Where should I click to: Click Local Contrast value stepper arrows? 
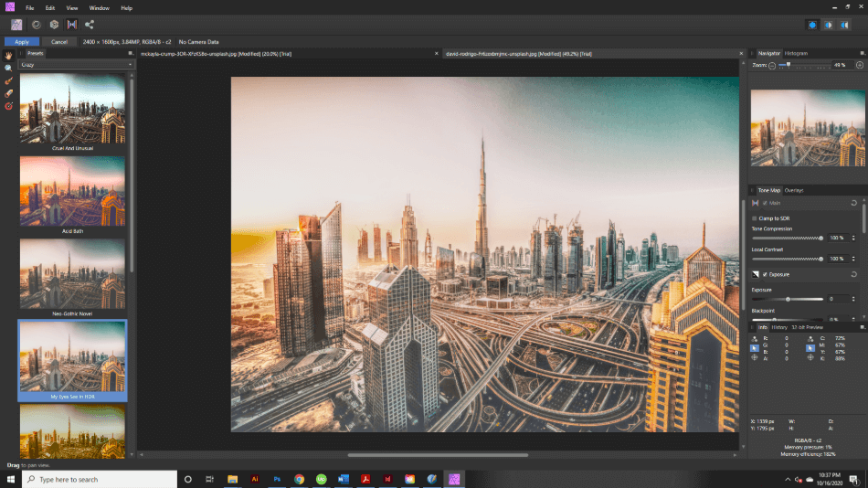[x=853, y=259]
